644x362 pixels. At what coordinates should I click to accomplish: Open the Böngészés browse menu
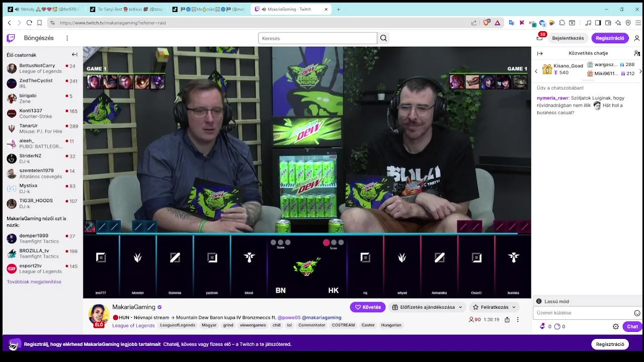coord(39,38)
